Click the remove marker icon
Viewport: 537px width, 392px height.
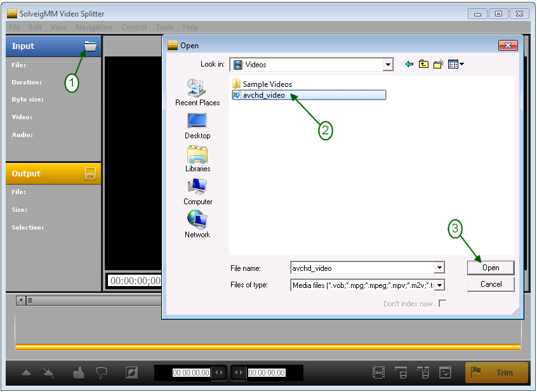point(49,373)
